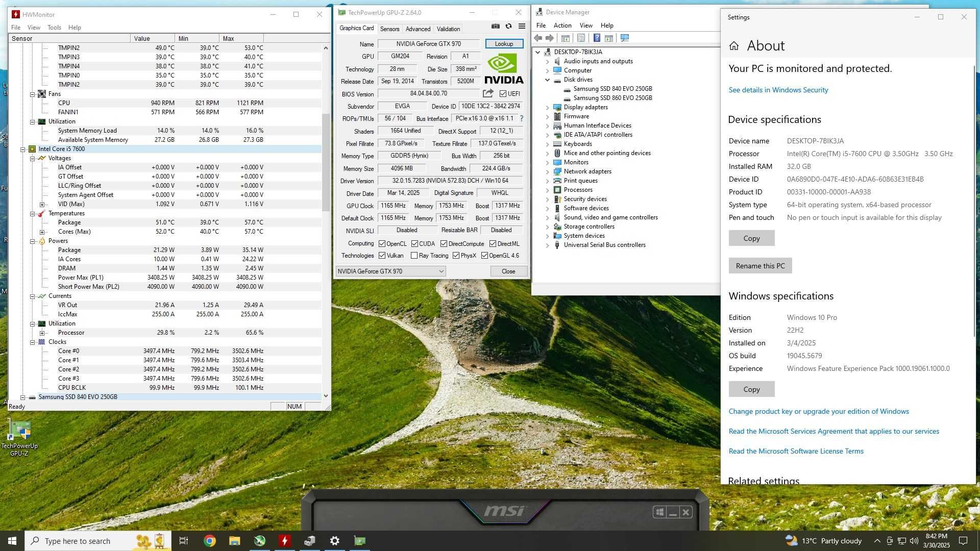Toggle the DirectCompute checkbox
The image size is (980, 551).
click(444, 244)
